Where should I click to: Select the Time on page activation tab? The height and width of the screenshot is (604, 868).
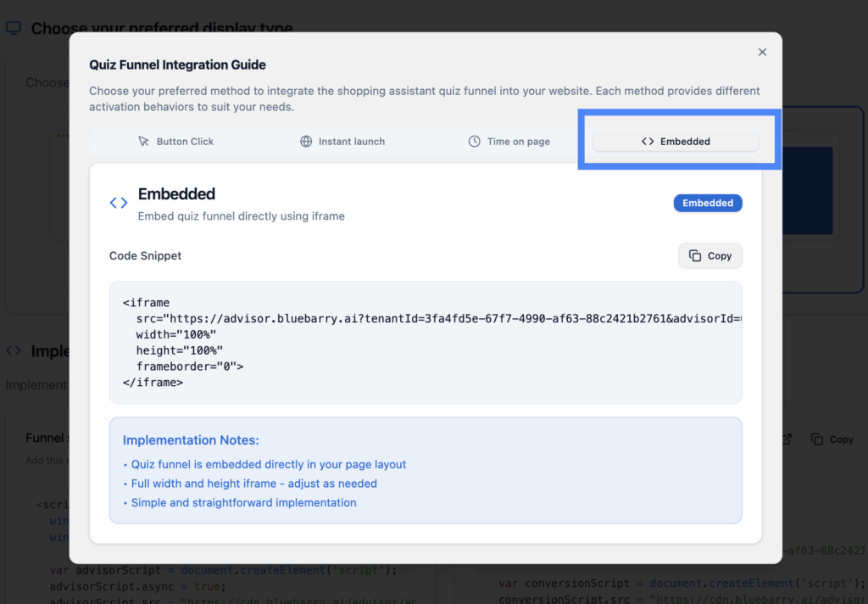pyautogui.click(x=509, y=141)
